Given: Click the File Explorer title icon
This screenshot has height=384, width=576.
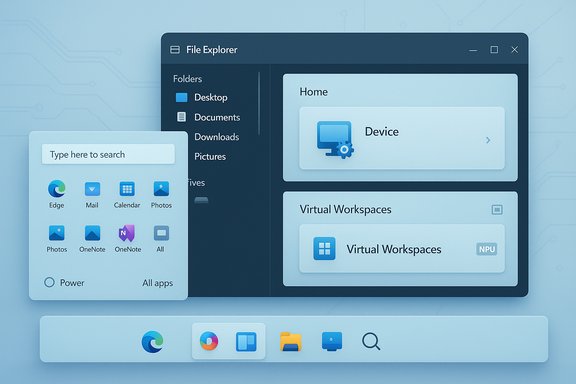Looking at the screenshot, I should click(175, 50).
